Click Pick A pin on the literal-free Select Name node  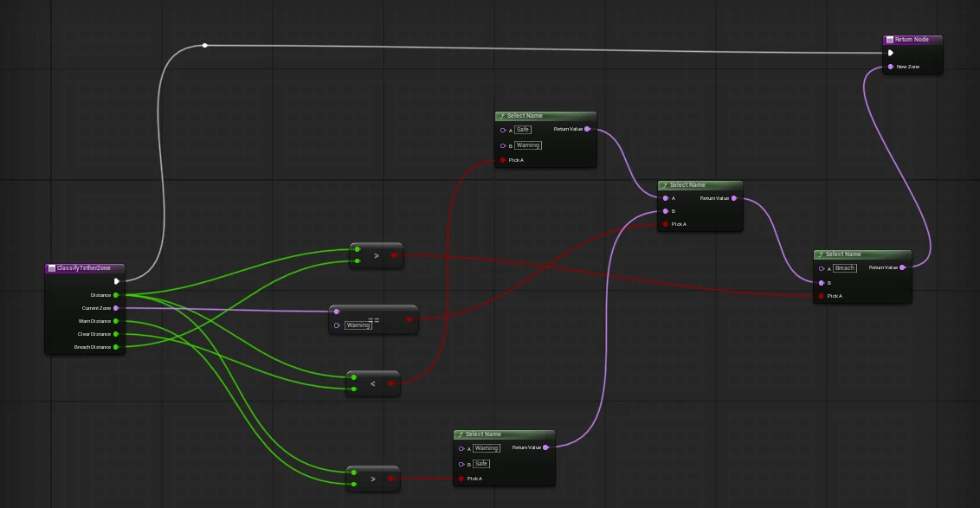(x=666, y=223)
